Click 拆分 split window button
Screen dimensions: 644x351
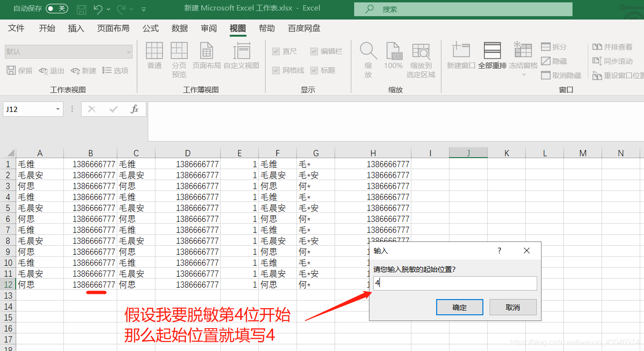[x=554, y=47]
